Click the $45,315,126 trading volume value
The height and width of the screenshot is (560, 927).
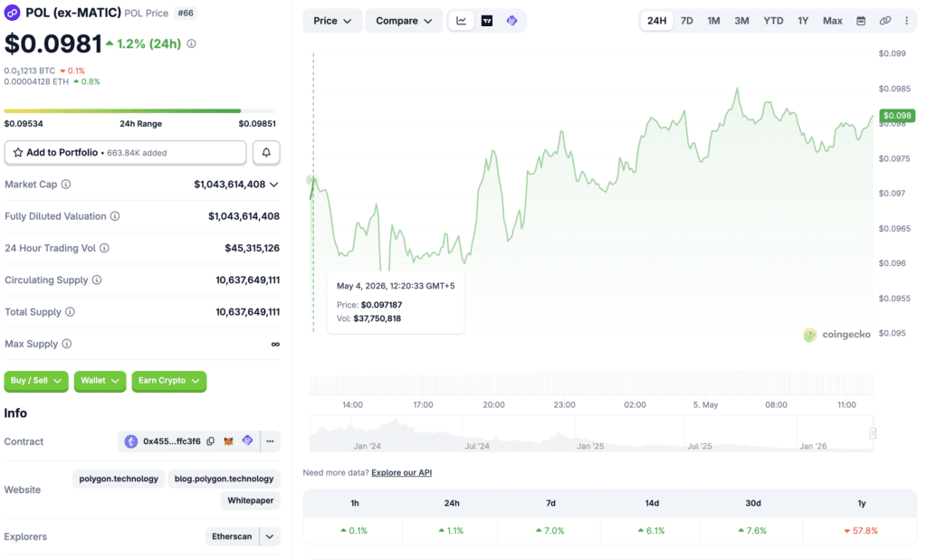[252, 248]
